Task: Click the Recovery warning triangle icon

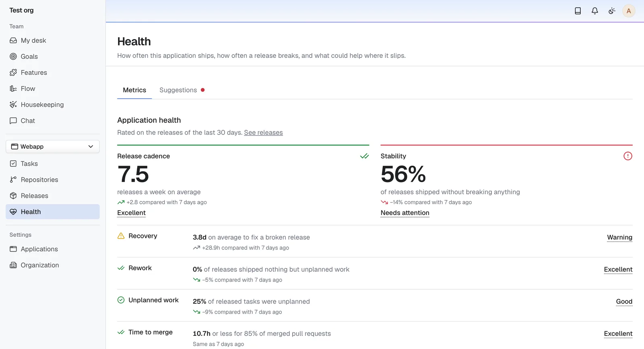Action: pos(121,236)
